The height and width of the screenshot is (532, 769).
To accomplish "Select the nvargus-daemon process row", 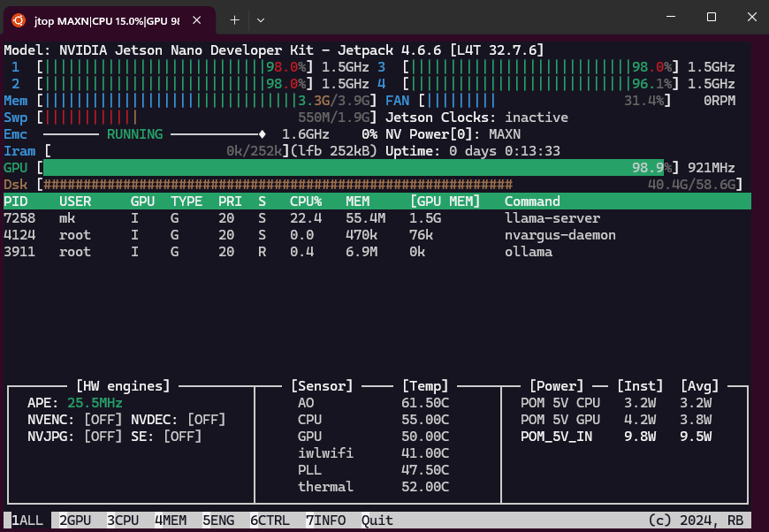I will tap(377, 235).
